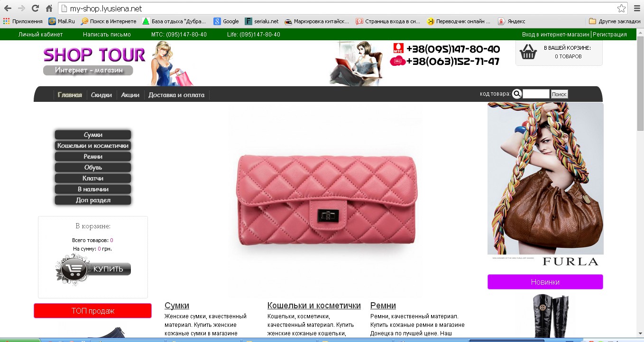Open the Клатчи sidebar category
The image size is (644, 342).
click(x=93, y=179)
